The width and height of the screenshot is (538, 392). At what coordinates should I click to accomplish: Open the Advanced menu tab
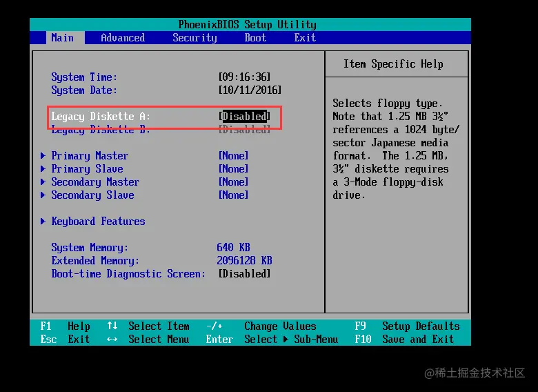[x=123, y=38]
